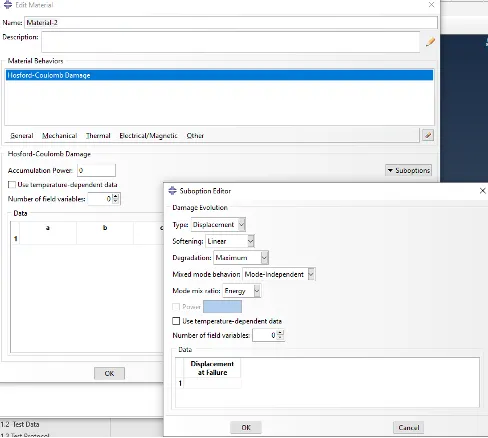This screenshot has height=438, width=488.
Task: Toggle Use temperature-dependent data for Hosford-Coulomb Damage
Action: pyautogui.click(x=12, y=185)
